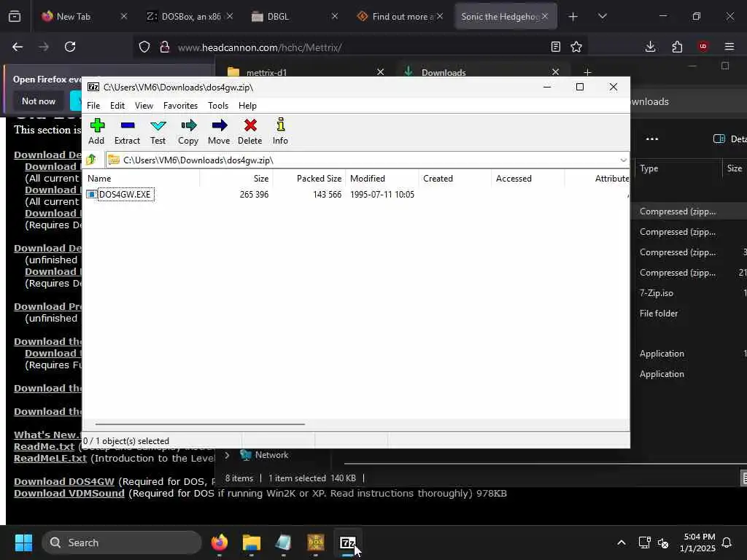Go back in Firefox
747x560 pixels.
tap(18, 47)
